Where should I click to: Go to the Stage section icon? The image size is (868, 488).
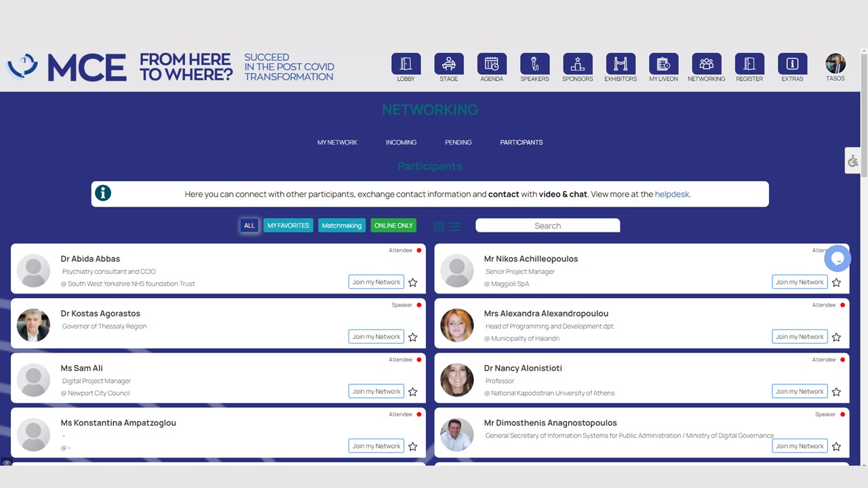449,64
